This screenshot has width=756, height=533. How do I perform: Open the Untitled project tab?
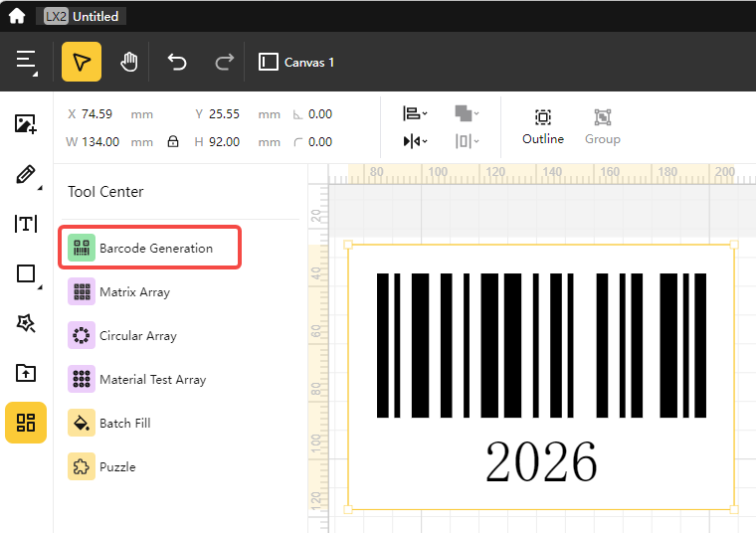point(81,16)
